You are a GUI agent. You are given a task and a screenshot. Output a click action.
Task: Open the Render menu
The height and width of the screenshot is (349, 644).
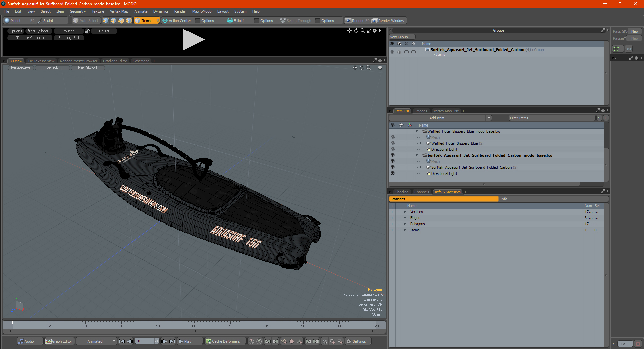click(180, 11)
